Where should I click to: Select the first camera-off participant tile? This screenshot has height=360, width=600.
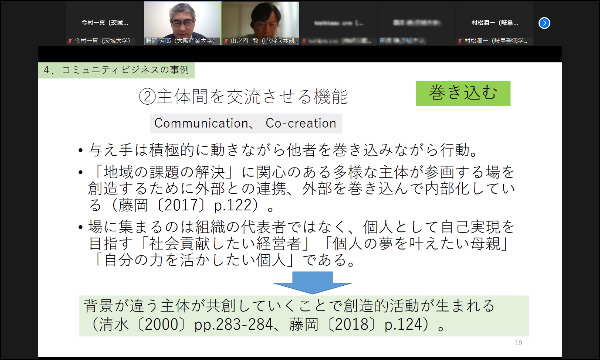coord(105,23)
